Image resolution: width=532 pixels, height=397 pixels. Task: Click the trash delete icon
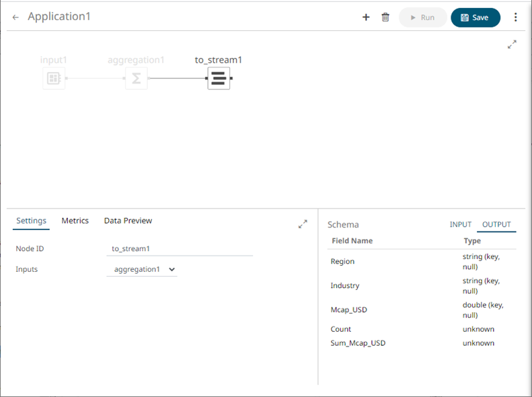(385, 17)
